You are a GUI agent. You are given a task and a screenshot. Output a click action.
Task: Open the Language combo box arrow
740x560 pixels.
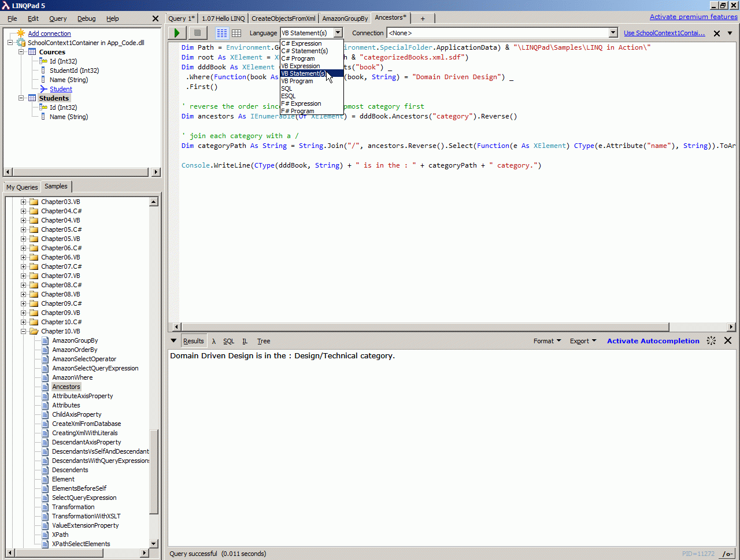pyautogui.click(x=338, y=33)
